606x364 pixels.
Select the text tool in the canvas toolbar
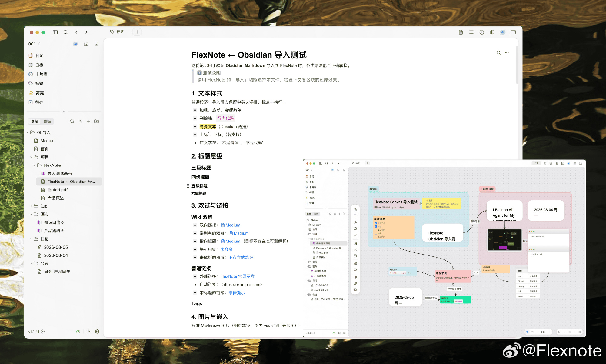[355, 216]
